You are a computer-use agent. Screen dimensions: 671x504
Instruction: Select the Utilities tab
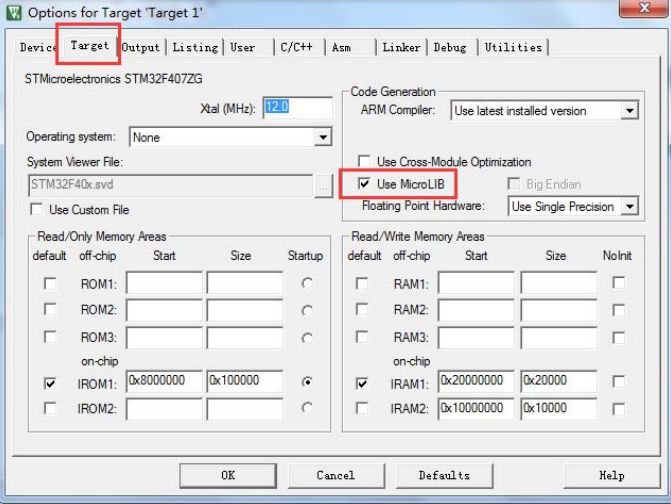pos(513,47)
